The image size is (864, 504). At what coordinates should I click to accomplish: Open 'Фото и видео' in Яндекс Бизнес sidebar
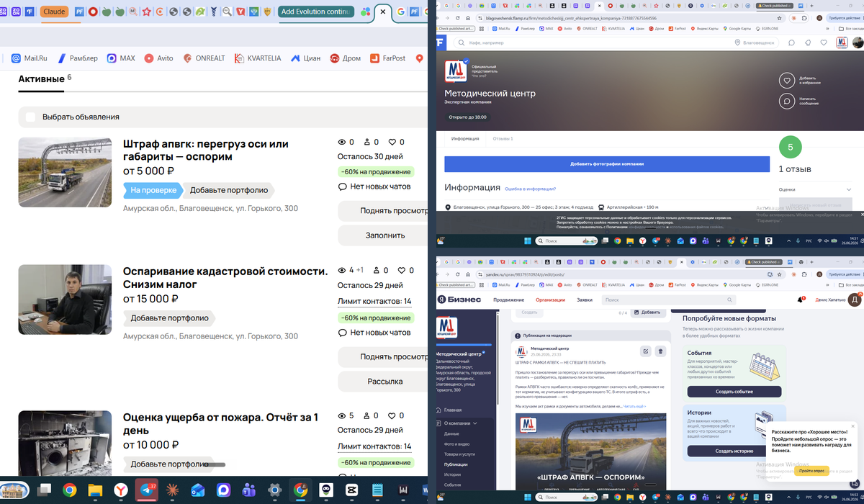click(x=456, y=444)
